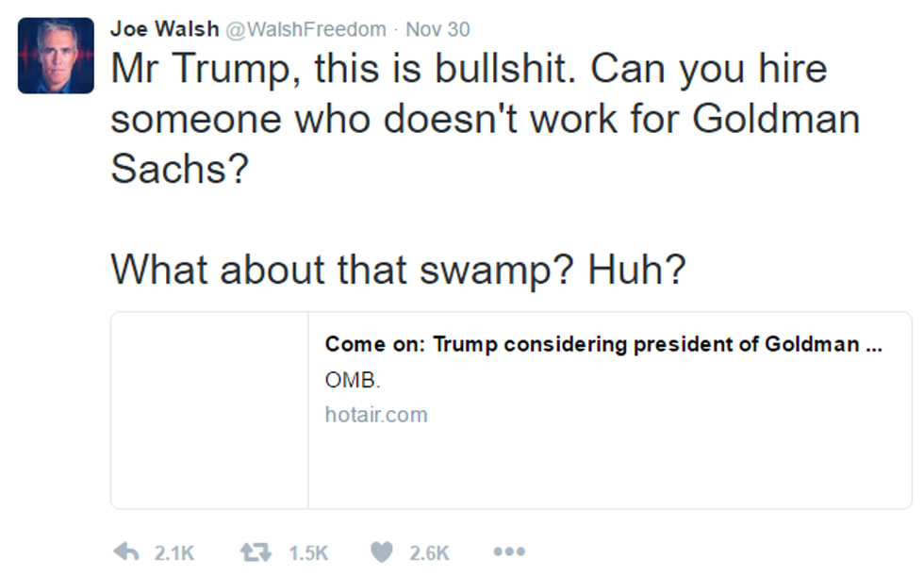Click the 2.1K reply count

(173, 553)
